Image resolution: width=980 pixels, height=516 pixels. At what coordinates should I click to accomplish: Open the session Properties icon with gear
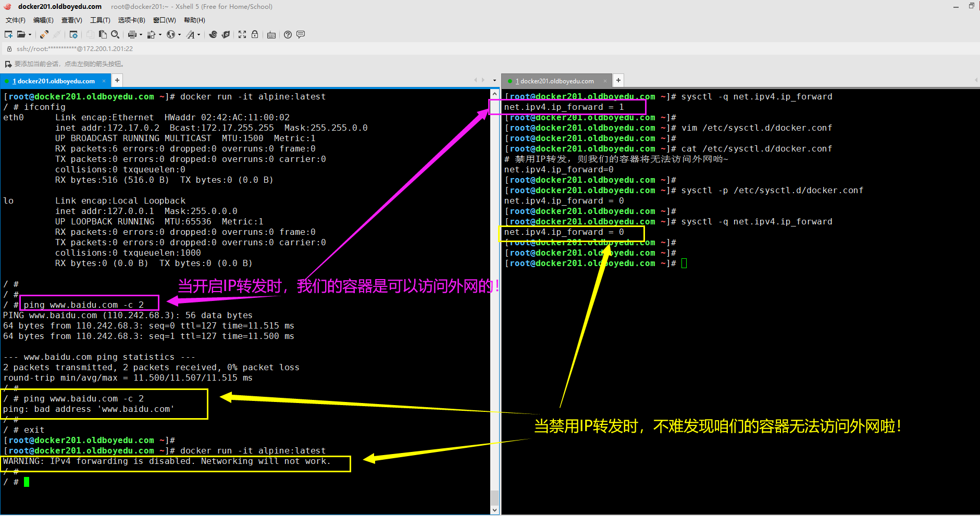click(73, 34)
